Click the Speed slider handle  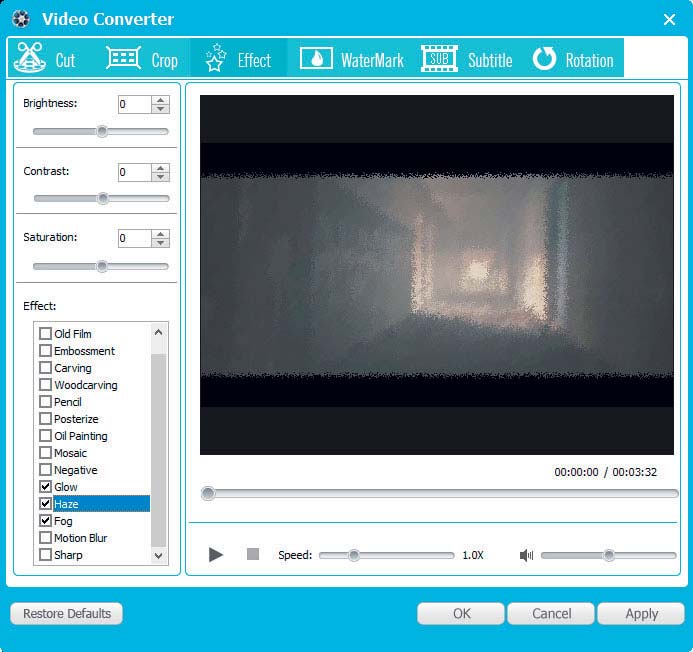click(354, 555)
